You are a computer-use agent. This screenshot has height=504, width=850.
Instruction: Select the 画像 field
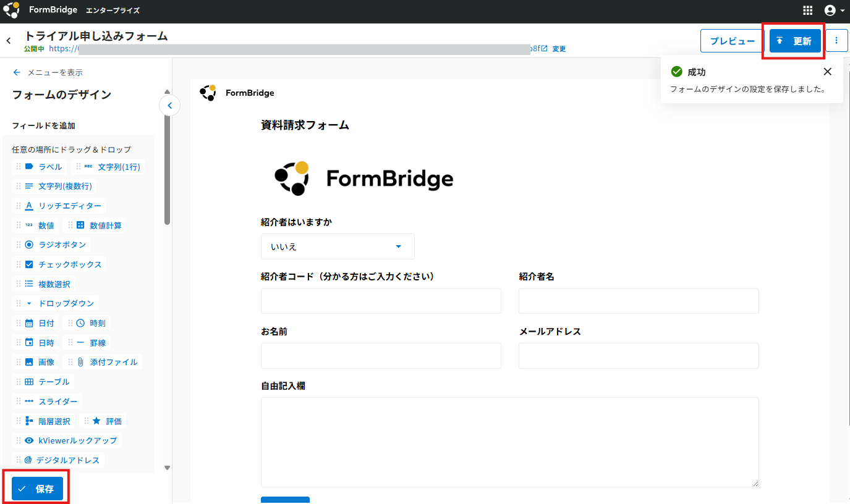tap(36, 362)
